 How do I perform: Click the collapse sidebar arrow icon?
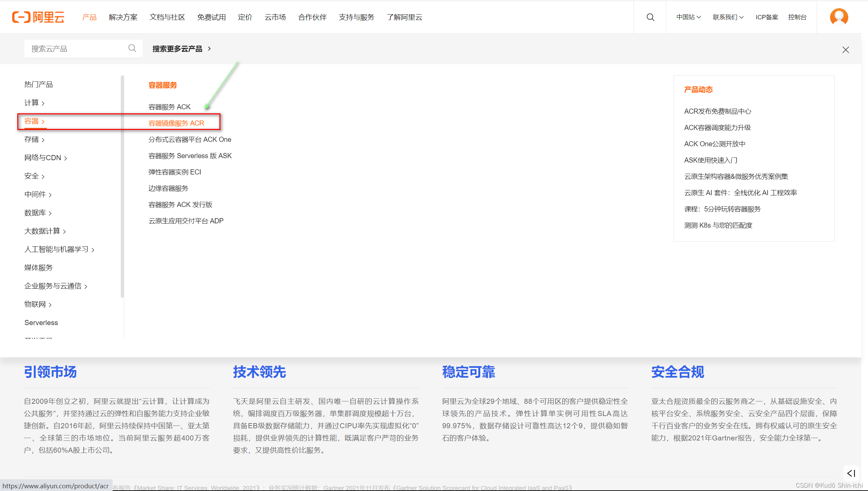(x=851, y=473)
